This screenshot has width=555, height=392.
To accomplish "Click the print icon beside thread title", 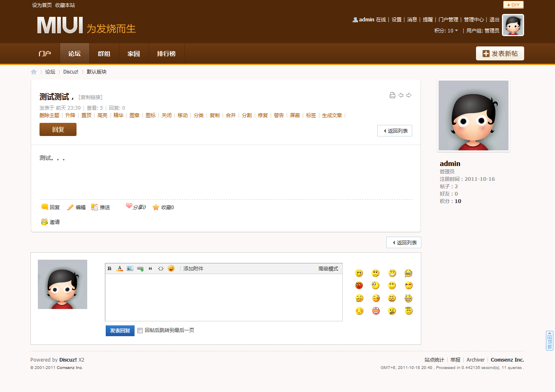I will (392, 95).
